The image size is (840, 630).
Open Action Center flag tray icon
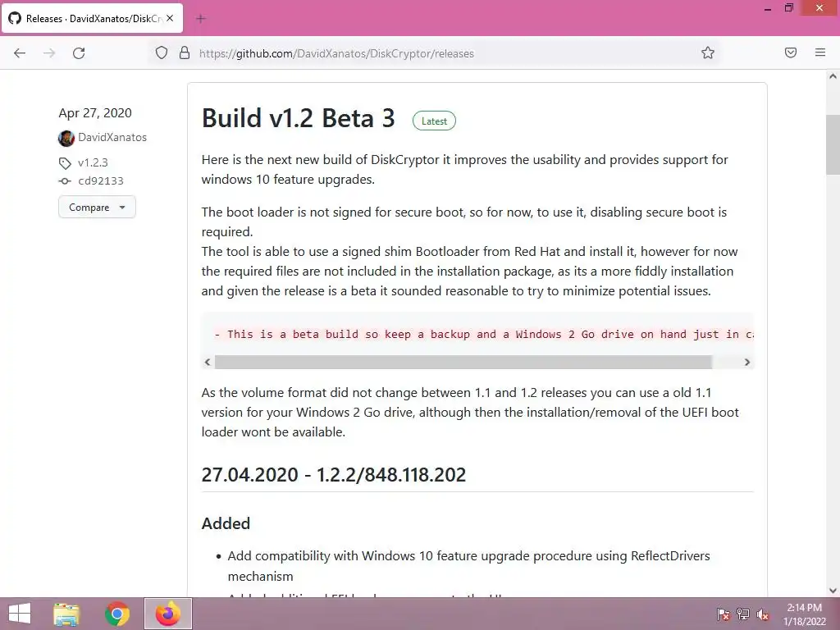(x=724, y=614)
